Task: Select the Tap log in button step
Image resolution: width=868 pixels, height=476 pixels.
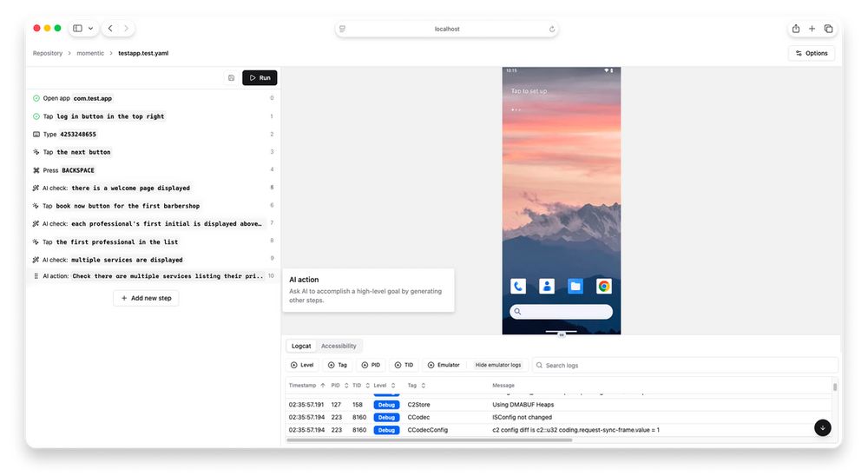Action: [x=154, y=116]
